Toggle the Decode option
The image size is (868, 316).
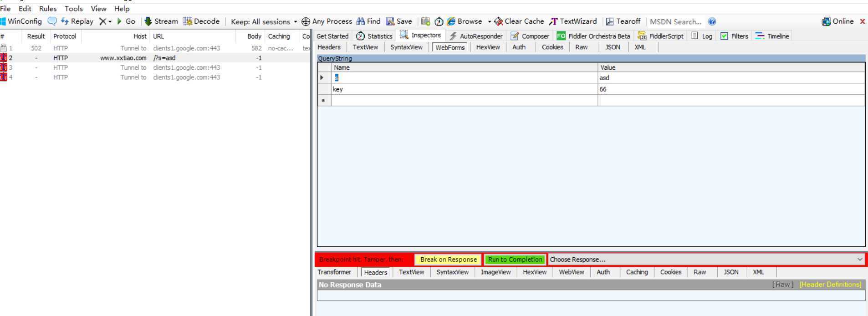coord(201,21)
